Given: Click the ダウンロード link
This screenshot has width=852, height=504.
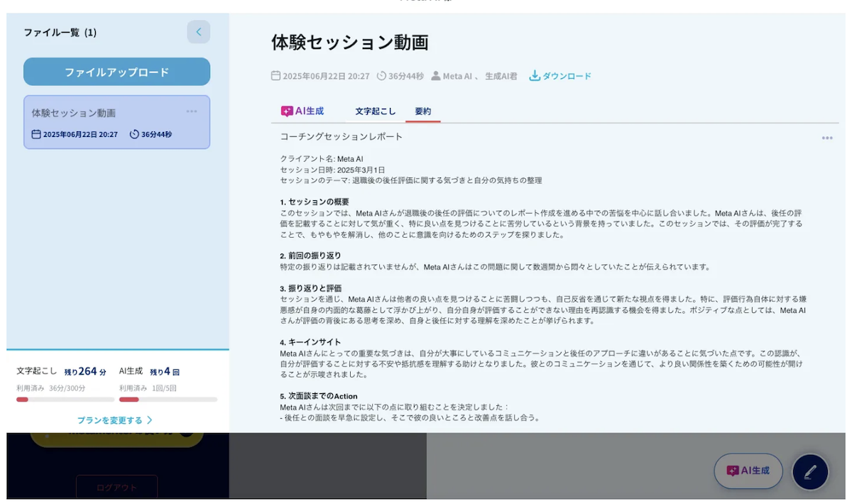Looking at the screenshot, I should click(x=567, y=76).
